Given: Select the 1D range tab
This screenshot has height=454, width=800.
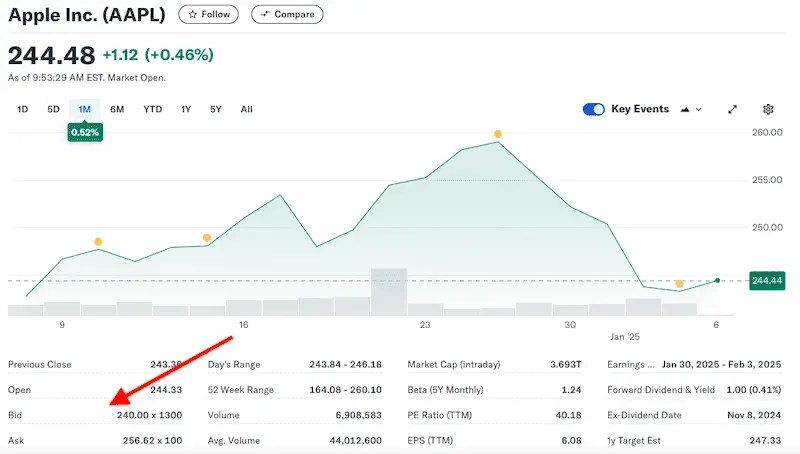Looking at the screenshot, I should pyautogui.click(x=22, y=109).
